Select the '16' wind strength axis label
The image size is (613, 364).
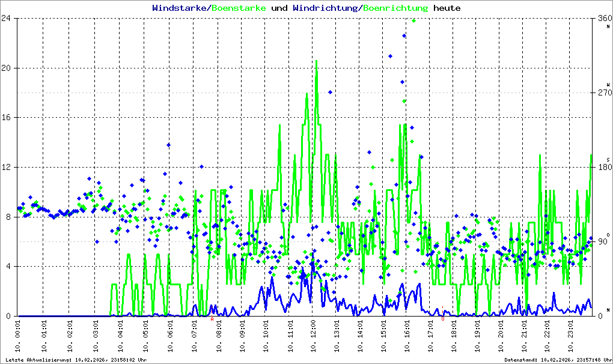[6, 118]
